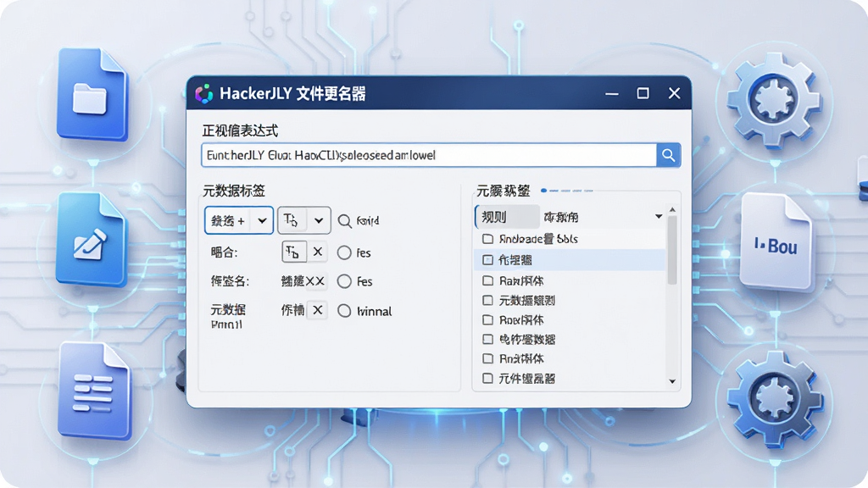Click the blue magnifier search button
This screenshot has height=488, width=868.
coord(668,156)
